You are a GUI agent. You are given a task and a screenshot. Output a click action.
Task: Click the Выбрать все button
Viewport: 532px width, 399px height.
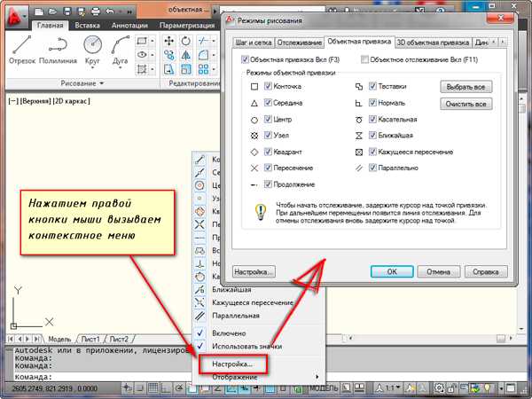coord(465,87)
